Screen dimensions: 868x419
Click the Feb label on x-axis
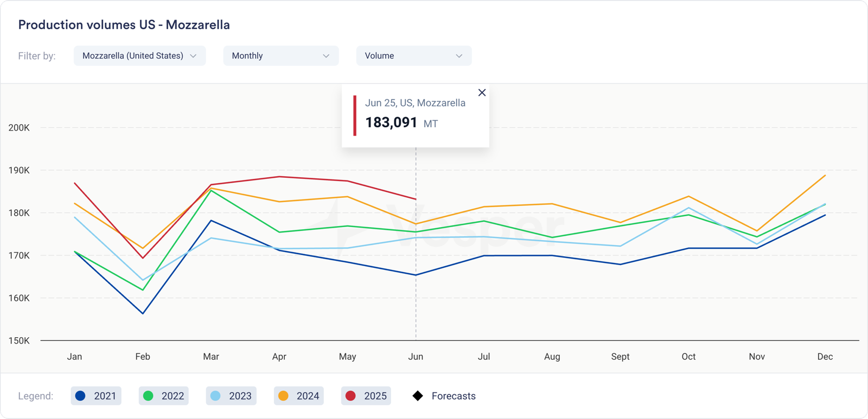tap(143, 356)
